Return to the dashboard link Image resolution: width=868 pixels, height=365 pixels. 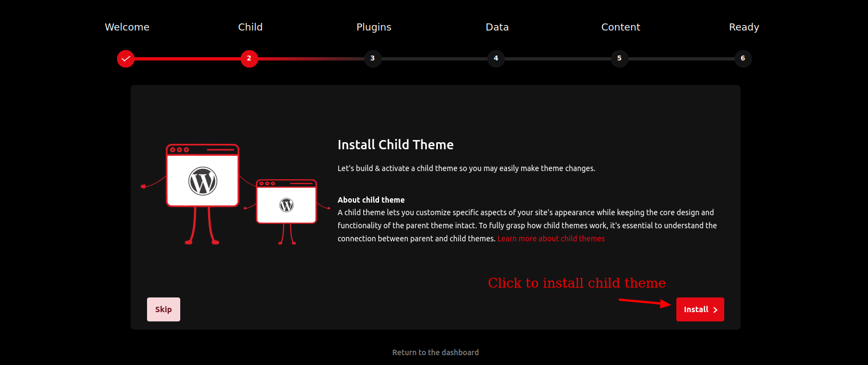pyautogui.click(x=436, y=352)
